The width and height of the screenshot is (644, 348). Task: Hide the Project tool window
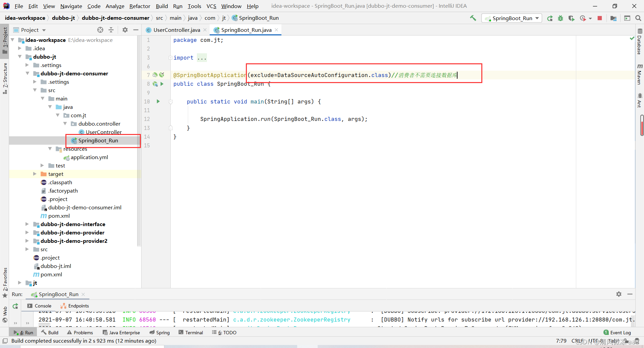[x=136, y=30]
